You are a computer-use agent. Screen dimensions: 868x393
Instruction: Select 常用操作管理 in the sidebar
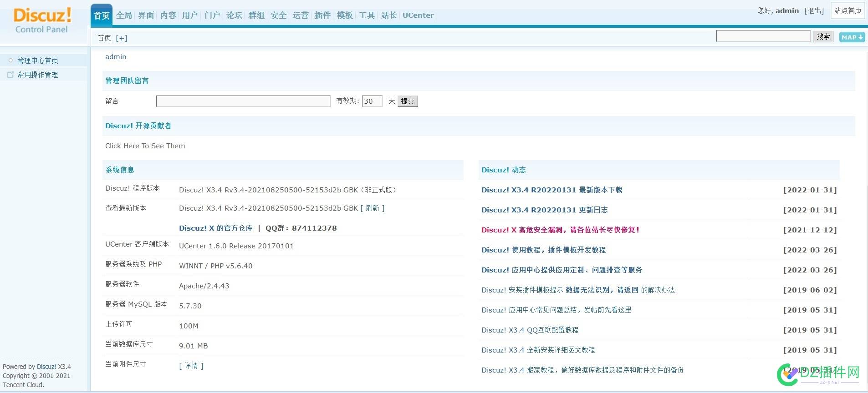[38, 75]
